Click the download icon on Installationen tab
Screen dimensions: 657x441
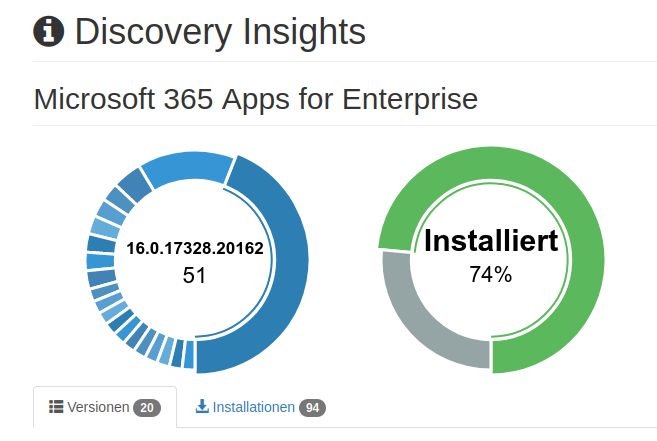202,407
